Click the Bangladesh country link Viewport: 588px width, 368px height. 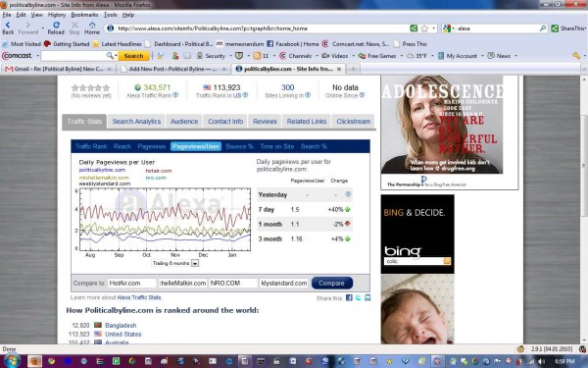[x=121, y=325]
